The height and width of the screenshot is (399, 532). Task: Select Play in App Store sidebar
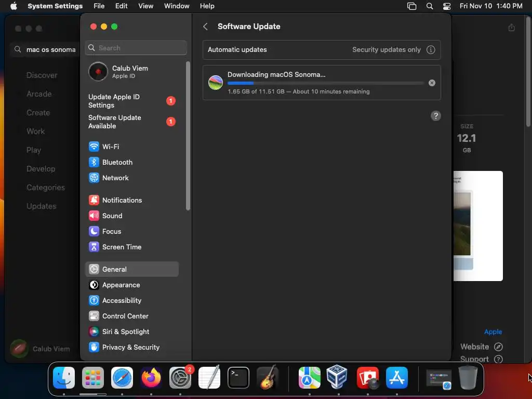[34, 150]
